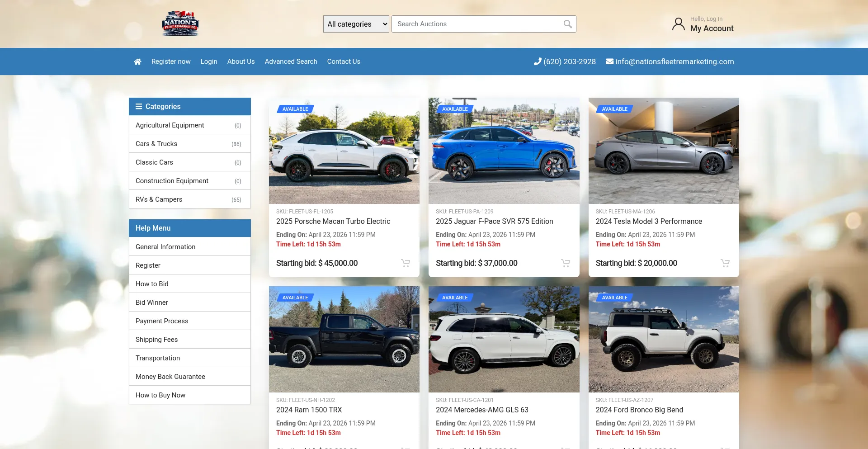Add Jaguar F-Pace SVR to cart
Viewport: 868px width, 449px height.
coord(565,263)
